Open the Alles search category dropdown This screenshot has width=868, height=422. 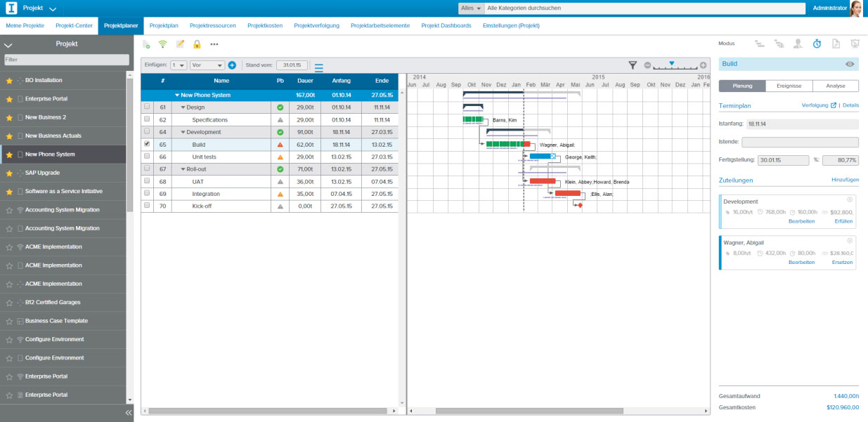coord(471,8)
